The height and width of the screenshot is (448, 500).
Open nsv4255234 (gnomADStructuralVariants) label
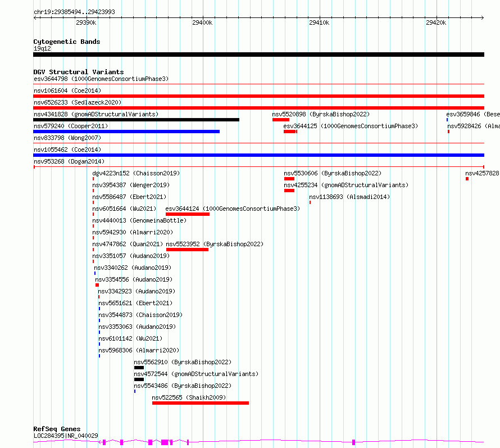[x=346, y=185]
